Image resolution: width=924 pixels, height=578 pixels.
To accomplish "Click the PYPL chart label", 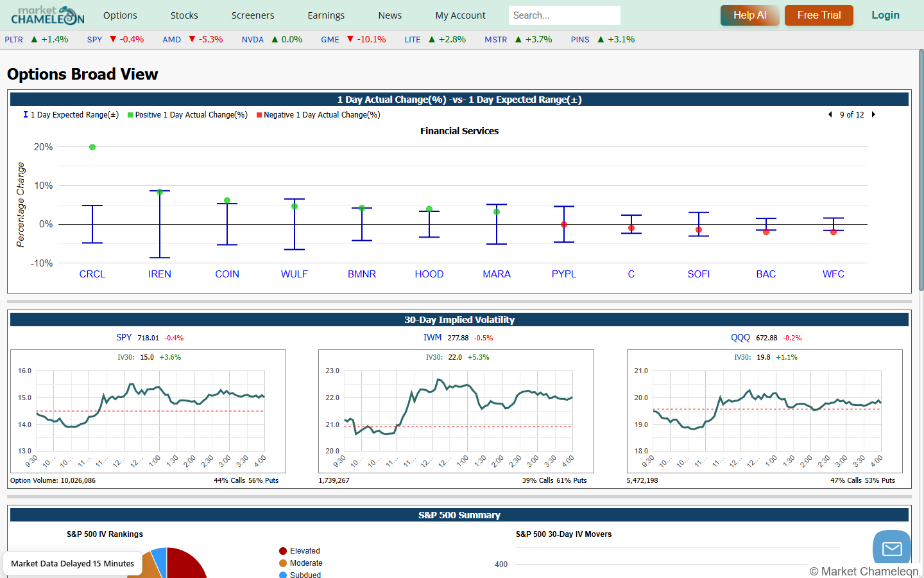I will (x=564, y=274).
